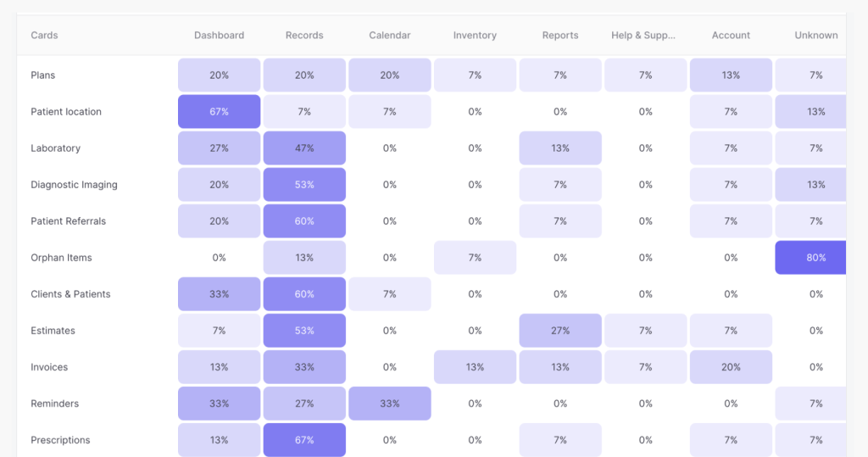Select the Unknown column header
The height and width of the screenshot is (457, 868).
tap(815, 36)
